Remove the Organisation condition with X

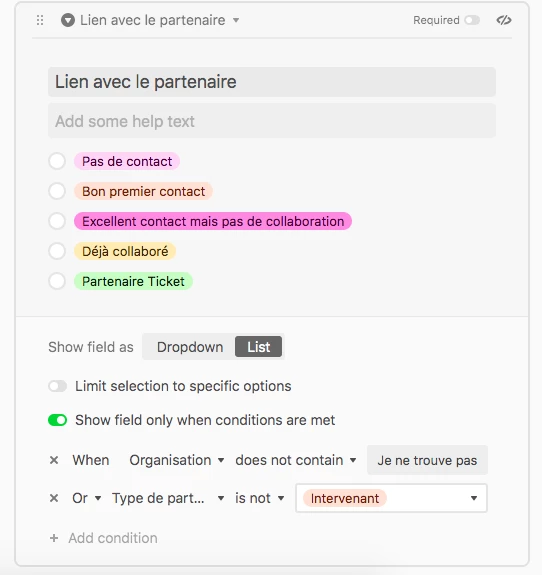[x=54, y=460]
